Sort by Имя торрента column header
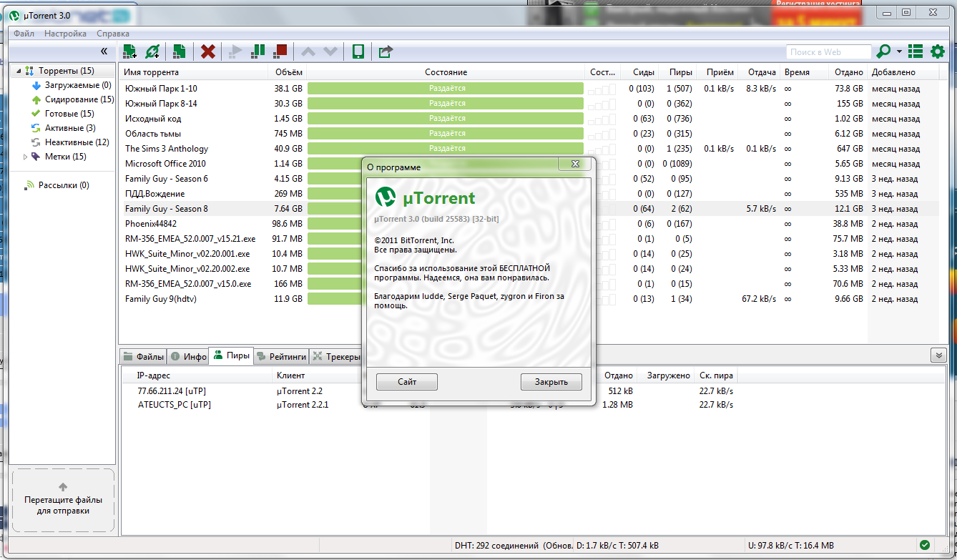 click(x=194, y=72)
